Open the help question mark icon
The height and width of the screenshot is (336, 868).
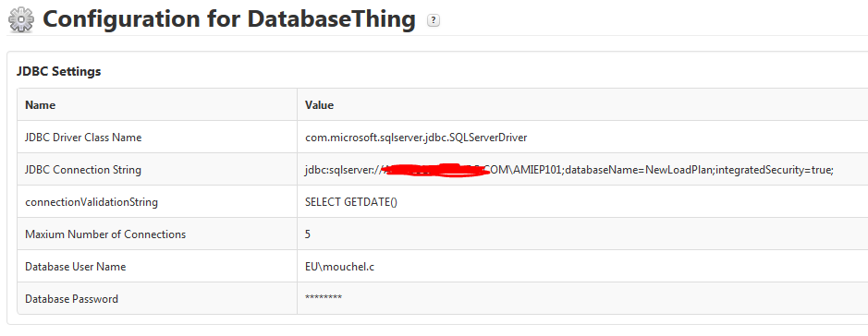point(434,20)
